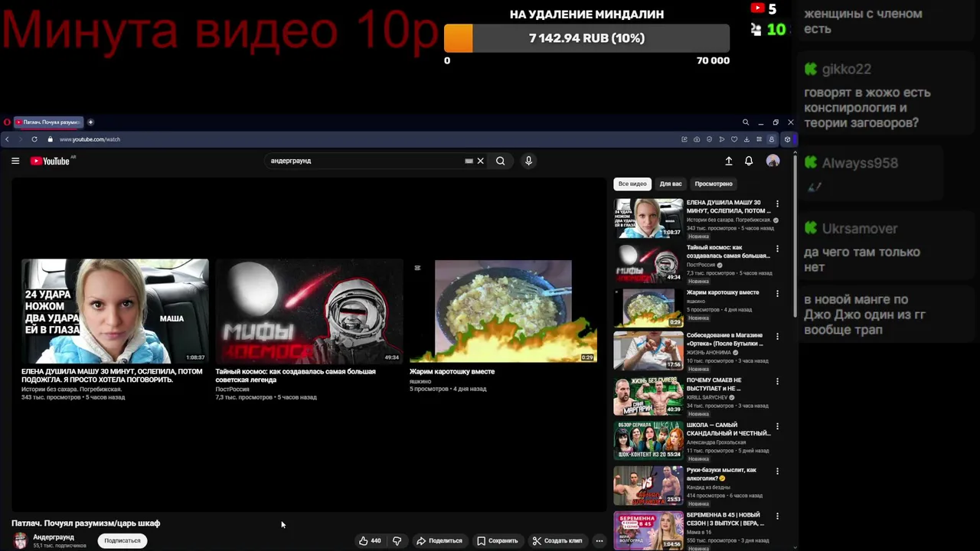This screenshot has height=551, width=980.
Task: Open the YouTube account avatar menu
Action: [x=773, y=161]
